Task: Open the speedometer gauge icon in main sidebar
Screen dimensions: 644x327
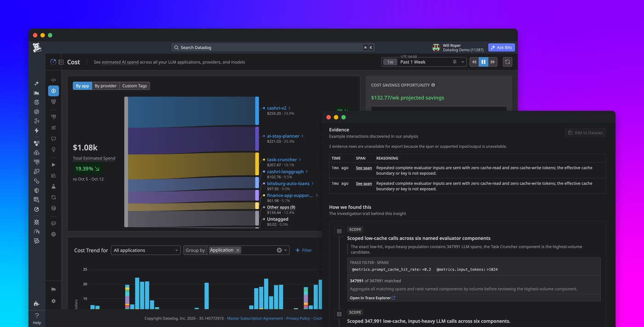Action: tap(36, 231)
